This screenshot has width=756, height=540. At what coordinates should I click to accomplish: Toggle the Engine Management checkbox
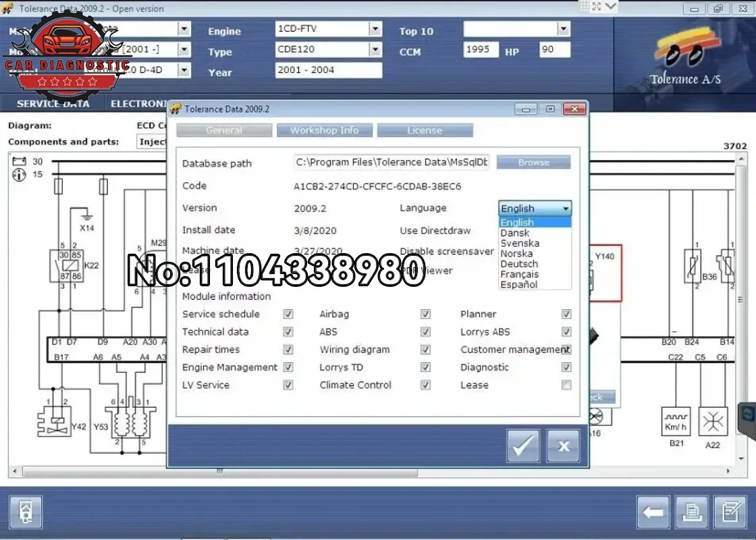(x=288, y=367)
